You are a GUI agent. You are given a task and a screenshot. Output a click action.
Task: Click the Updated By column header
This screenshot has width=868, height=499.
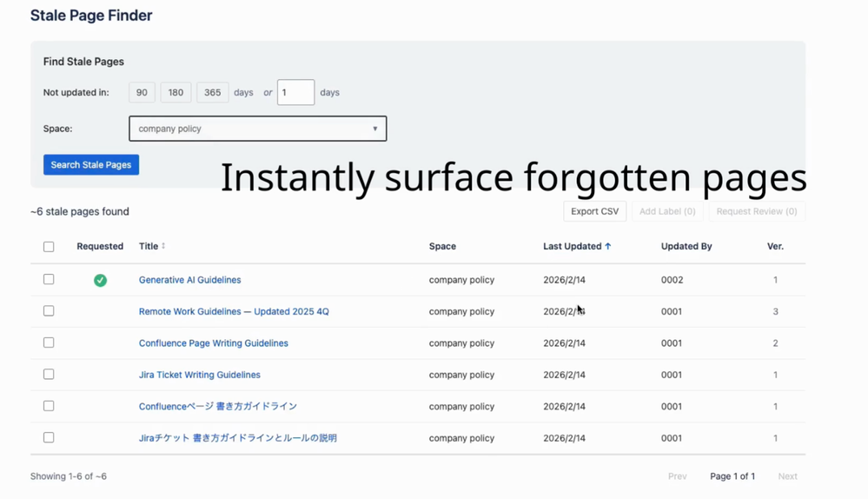(686, 246)
